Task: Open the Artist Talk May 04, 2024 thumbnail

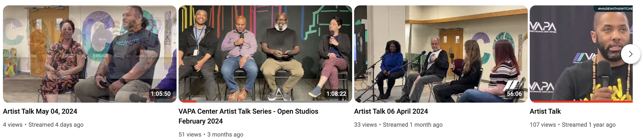Action: click(x=90, y=54)
